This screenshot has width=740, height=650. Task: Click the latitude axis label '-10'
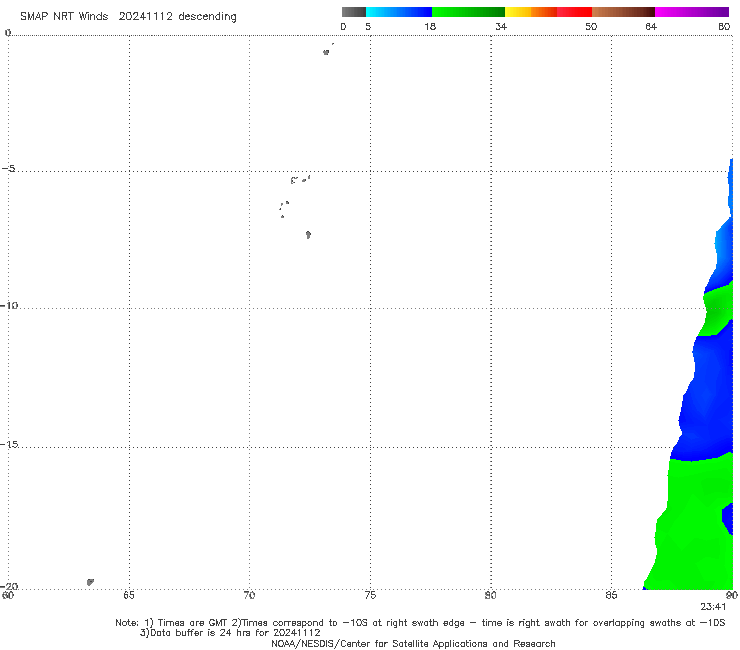tap(9, 305)
